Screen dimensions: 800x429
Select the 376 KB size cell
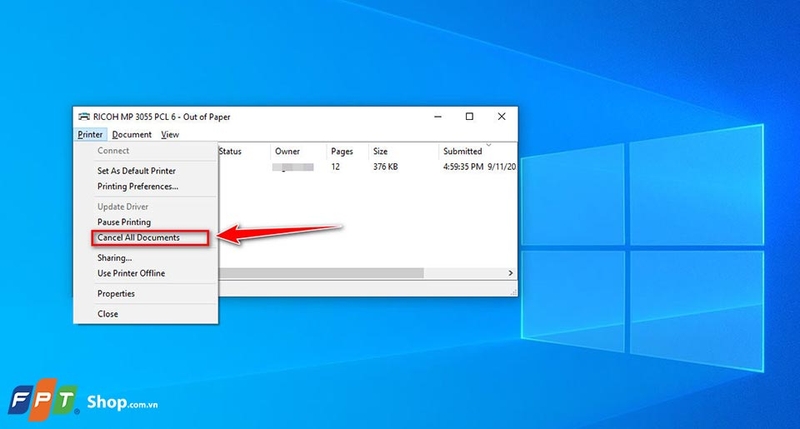point(385,167)
